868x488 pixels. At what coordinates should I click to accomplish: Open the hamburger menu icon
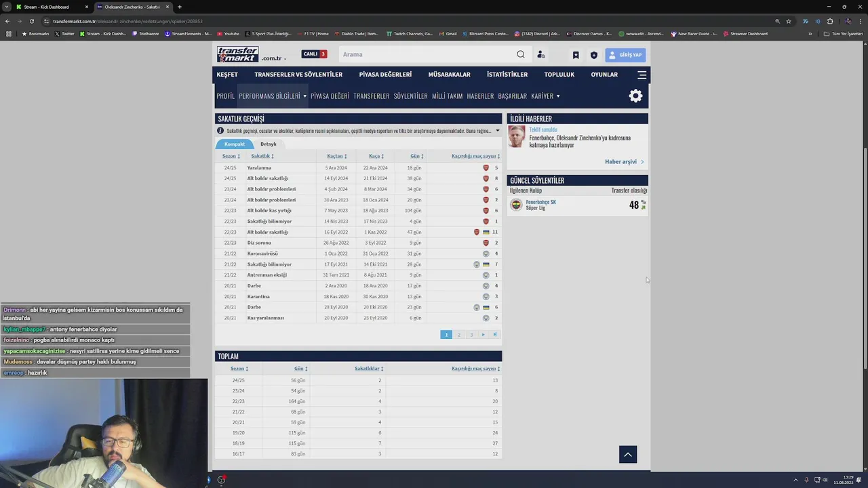pyautogui.click(x=642, y=75)
